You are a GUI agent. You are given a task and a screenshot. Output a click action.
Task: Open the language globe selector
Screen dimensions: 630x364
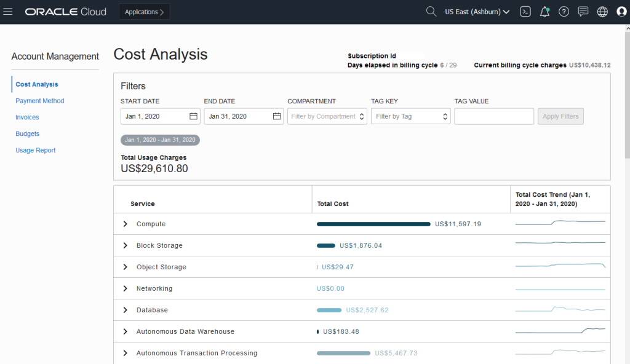pos(603,11)
